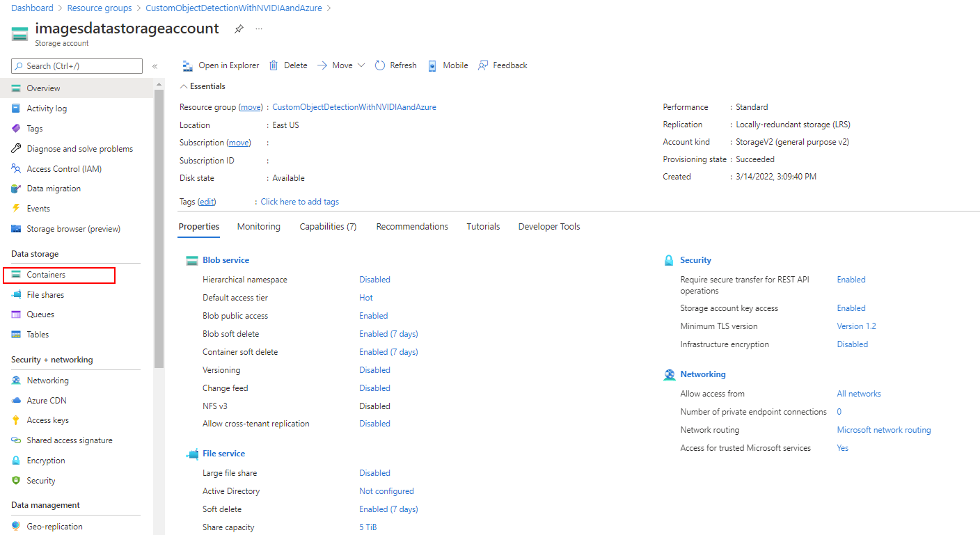Click the Mobile toolbar button
Image resolution: width=980 pixels, height=535 pixels.
click(x=448, y=65)
